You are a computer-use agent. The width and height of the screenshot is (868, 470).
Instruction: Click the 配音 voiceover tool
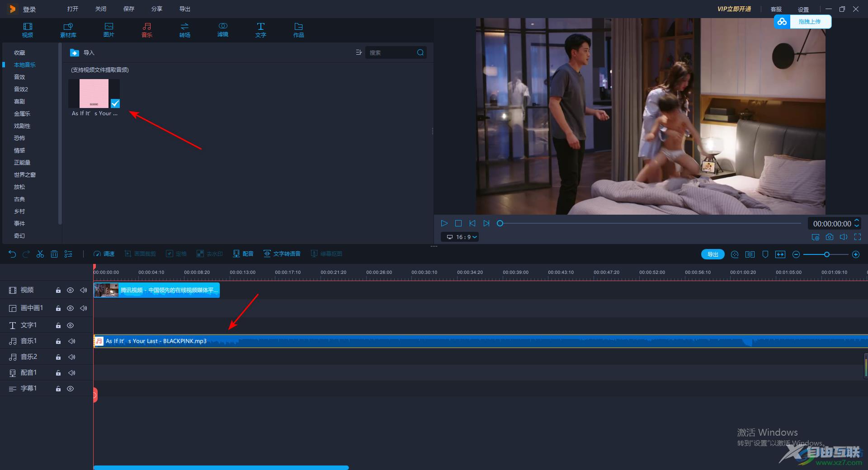(243, 254)
